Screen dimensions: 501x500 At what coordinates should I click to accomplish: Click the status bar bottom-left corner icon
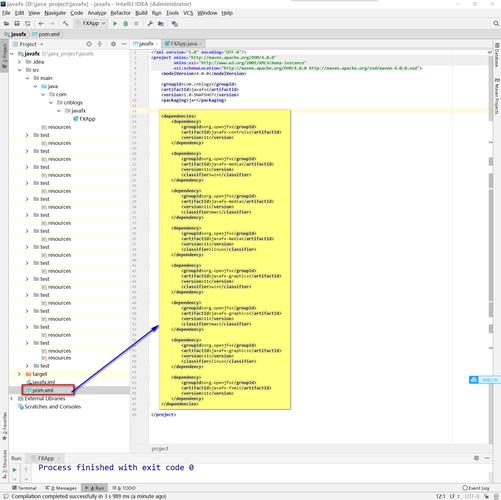pyautogui.click(x=5, y=496)
